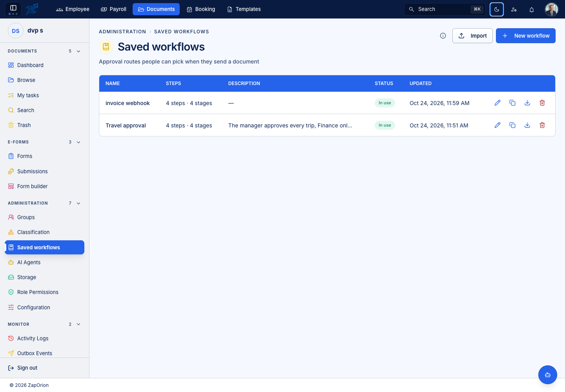This screenshot has width=565, height=392.
Task: Open user settings icon in top bar
Action: (x=514, y=9)
